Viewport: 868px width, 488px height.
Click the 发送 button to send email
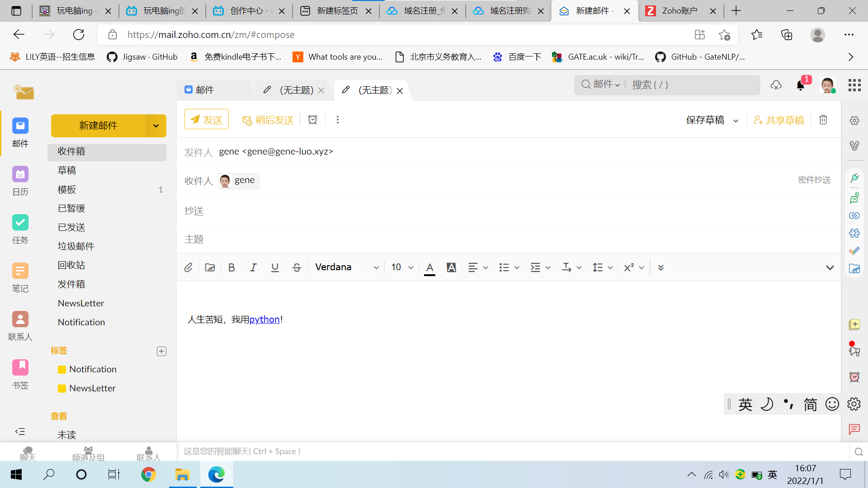tap(206, 119)
